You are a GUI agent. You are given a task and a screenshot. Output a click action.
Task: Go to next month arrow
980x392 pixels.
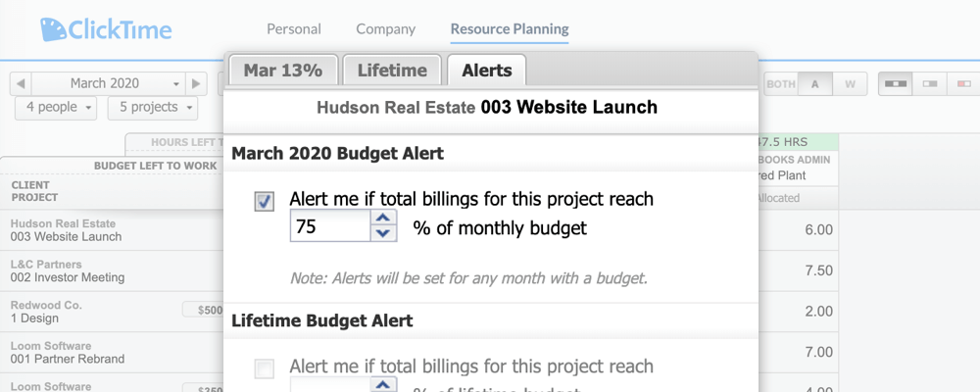[x=197, y=83]
